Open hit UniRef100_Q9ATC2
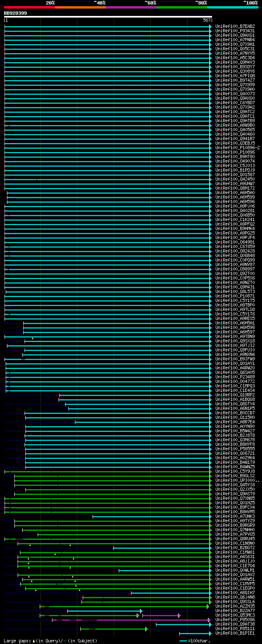 pos(235,112)
